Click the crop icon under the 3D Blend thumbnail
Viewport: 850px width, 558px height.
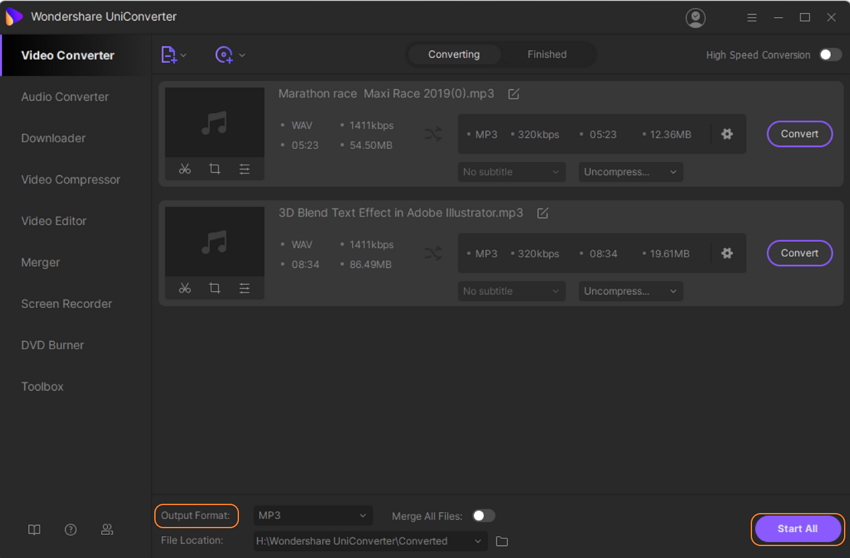[x=214, y=289]
